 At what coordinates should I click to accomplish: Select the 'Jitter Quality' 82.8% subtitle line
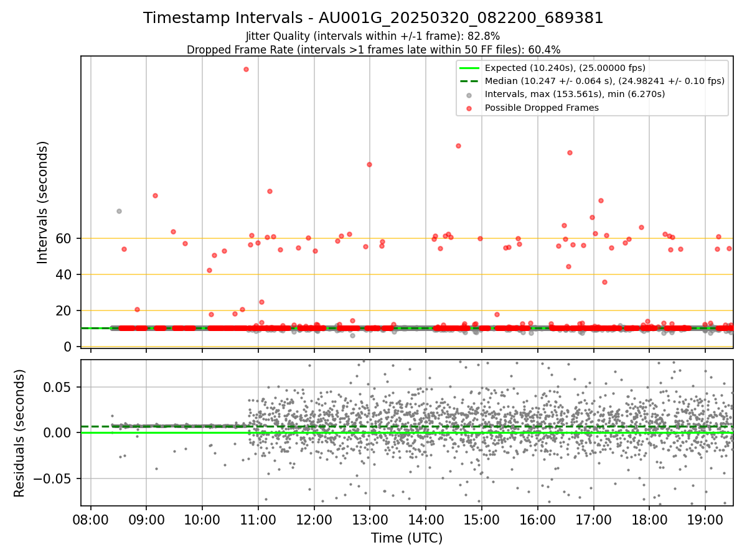tap(373, 36)
